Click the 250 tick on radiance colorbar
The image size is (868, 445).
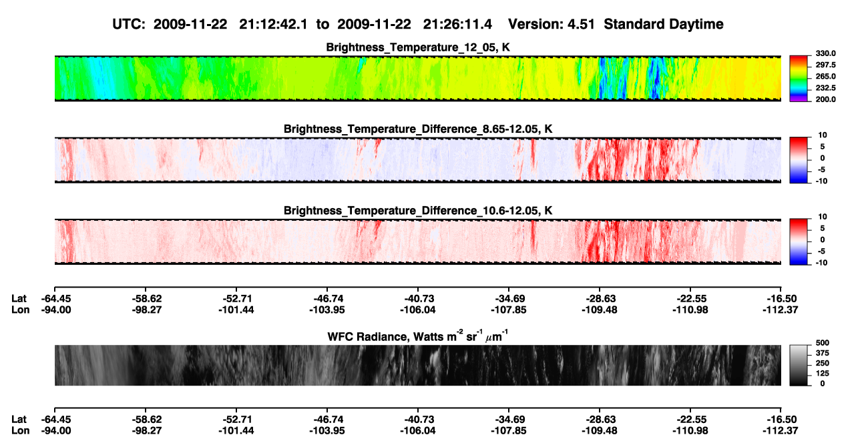click(823, 363)
